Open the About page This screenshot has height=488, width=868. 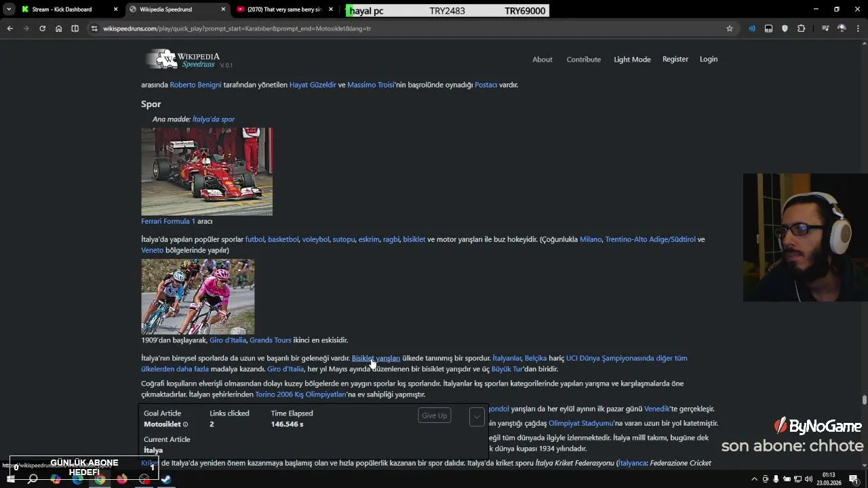(x=542, y=60)
